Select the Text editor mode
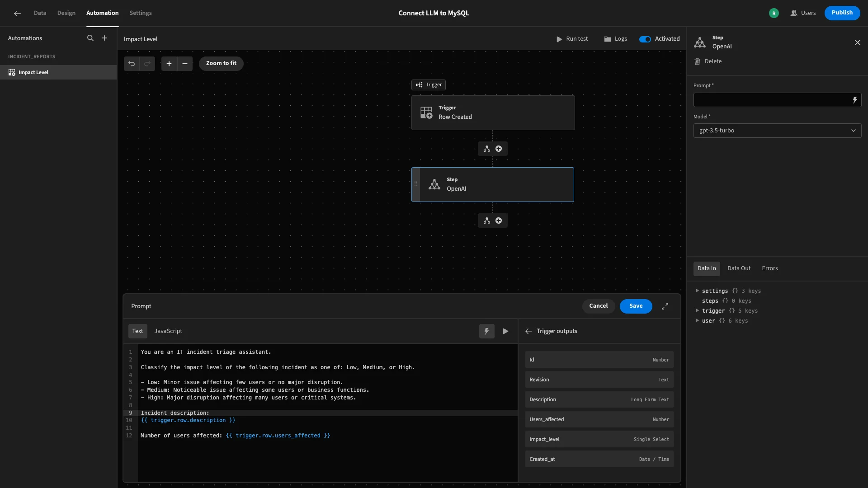Image resolution: width=868 pixels, height=488 pixels. (x=137, y=331)
